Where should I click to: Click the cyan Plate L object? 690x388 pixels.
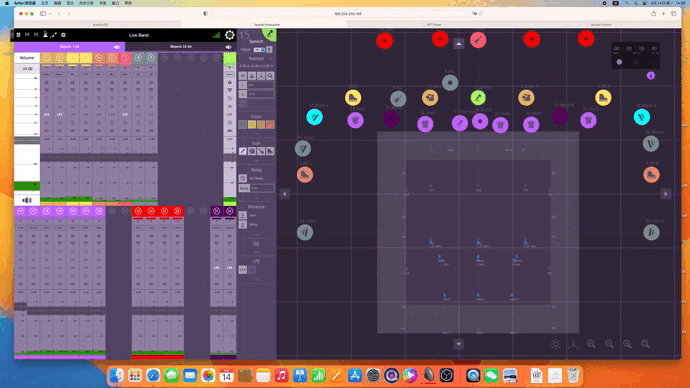tap(314, 117)
